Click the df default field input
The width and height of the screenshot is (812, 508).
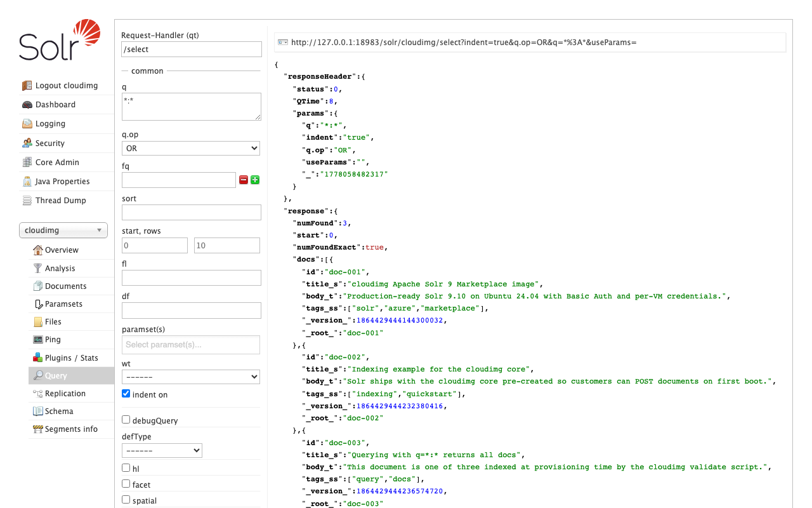coord(192,311)
